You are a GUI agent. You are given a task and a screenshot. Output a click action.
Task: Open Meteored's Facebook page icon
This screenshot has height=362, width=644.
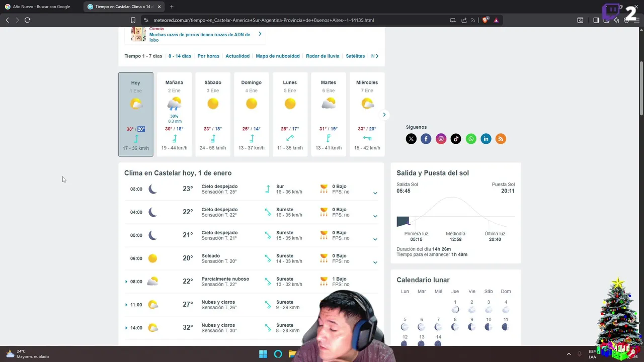click(426, 139)
